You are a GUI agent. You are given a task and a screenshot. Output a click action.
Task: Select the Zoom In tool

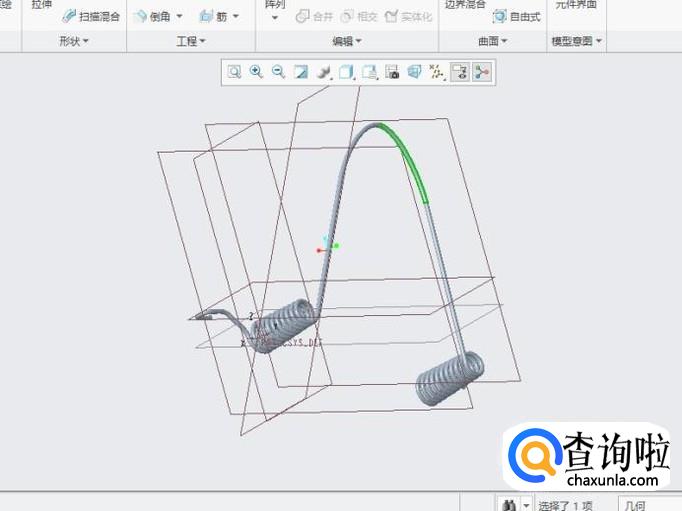[x=256, y=72]
